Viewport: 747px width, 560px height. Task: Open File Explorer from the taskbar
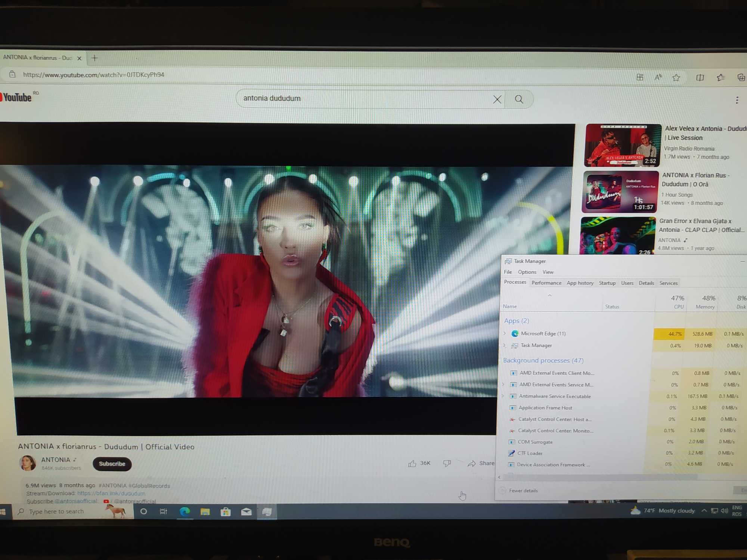point(205,512)
